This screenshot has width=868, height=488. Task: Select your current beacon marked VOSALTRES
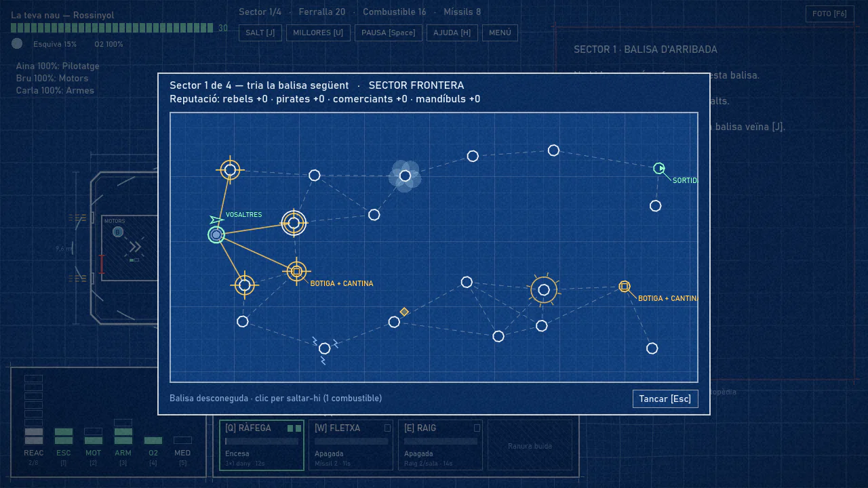216,235
